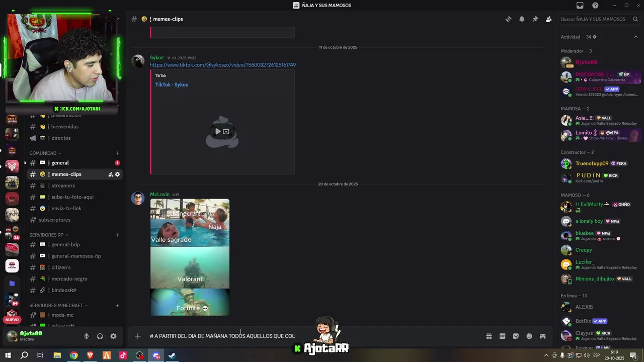Click Actividad settings gear in member list
Image resolution: width=644 pixels, height=362 pixels.
click(x=595, y=37)
